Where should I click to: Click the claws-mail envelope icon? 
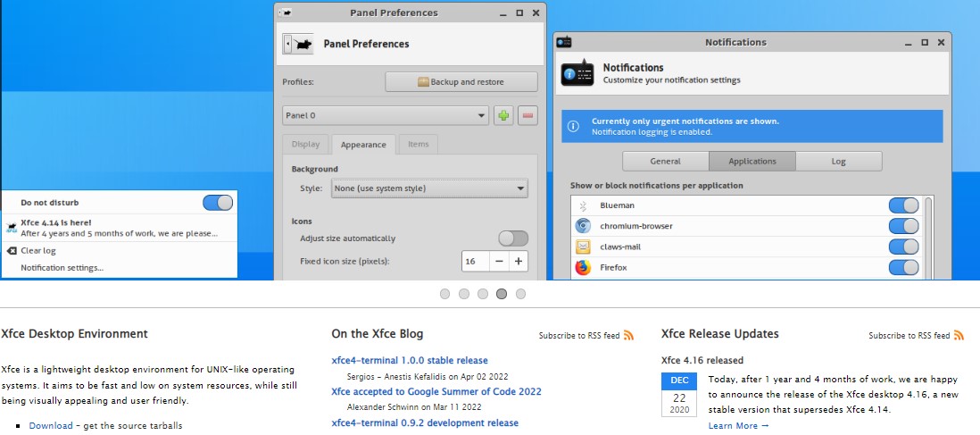[583, 247]
